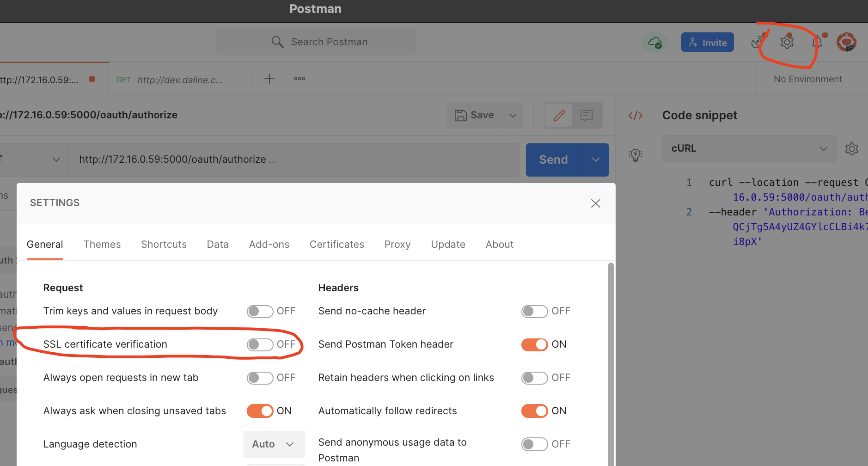Toggle Send anonymous usage data to Postman

pyautogui.click(x=534, y=444)
